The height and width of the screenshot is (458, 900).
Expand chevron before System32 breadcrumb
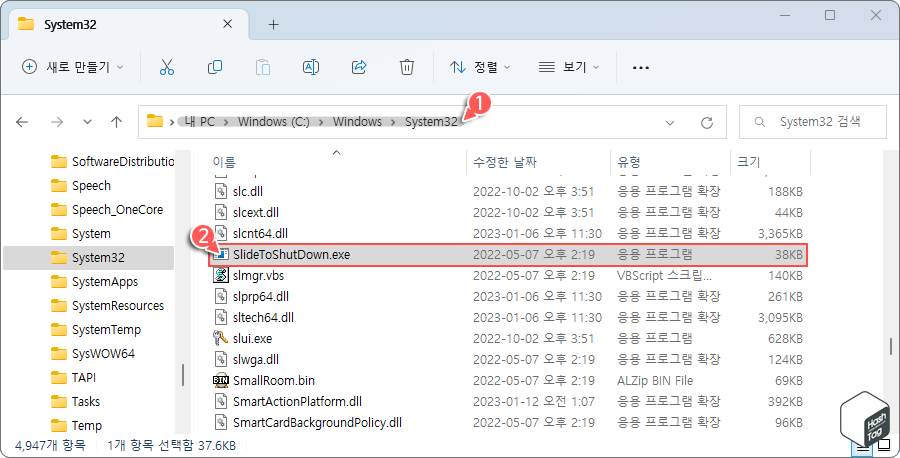click(x=393, y=122)
